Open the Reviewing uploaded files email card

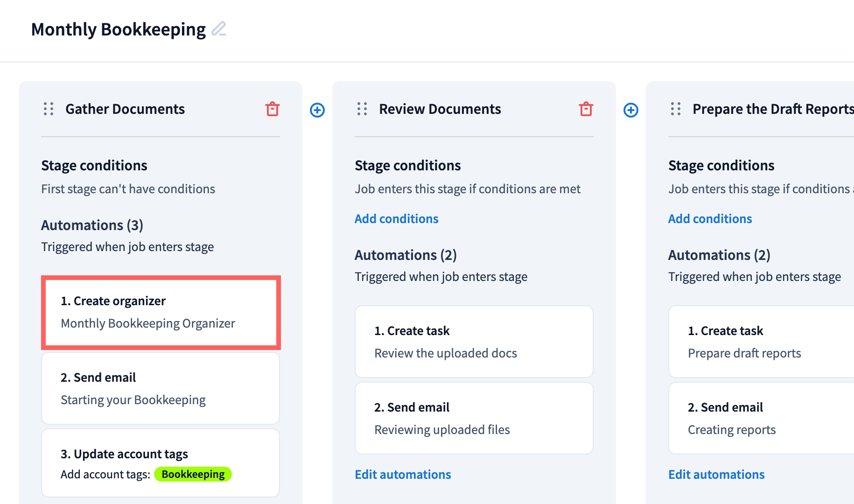click(x=474, y=418)
